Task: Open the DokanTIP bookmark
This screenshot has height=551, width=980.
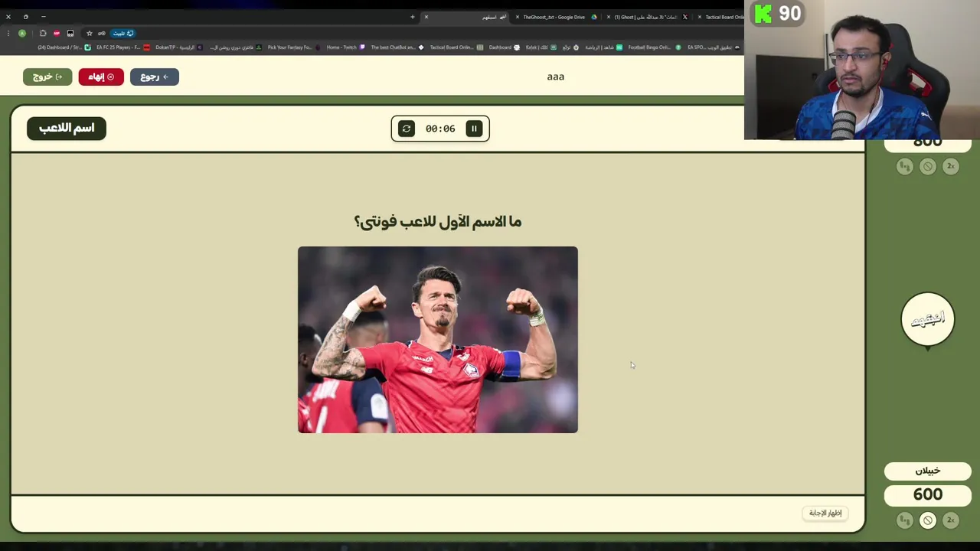Action: click(179, 47)
